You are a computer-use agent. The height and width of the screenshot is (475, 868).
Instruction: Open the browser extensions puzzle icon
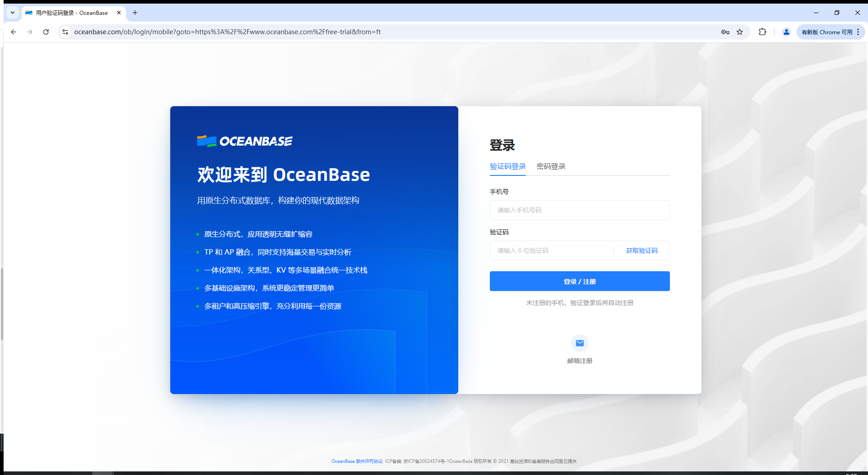762,32
